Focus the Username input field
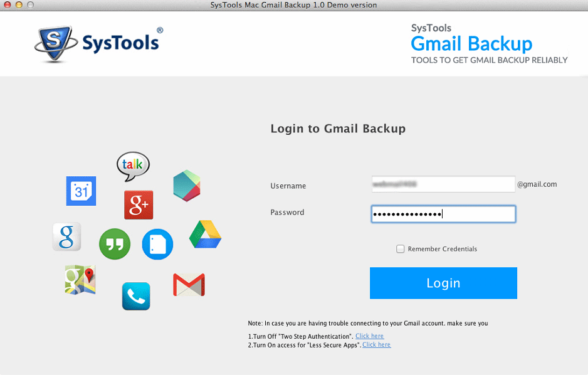 click(x=443, y=184)
